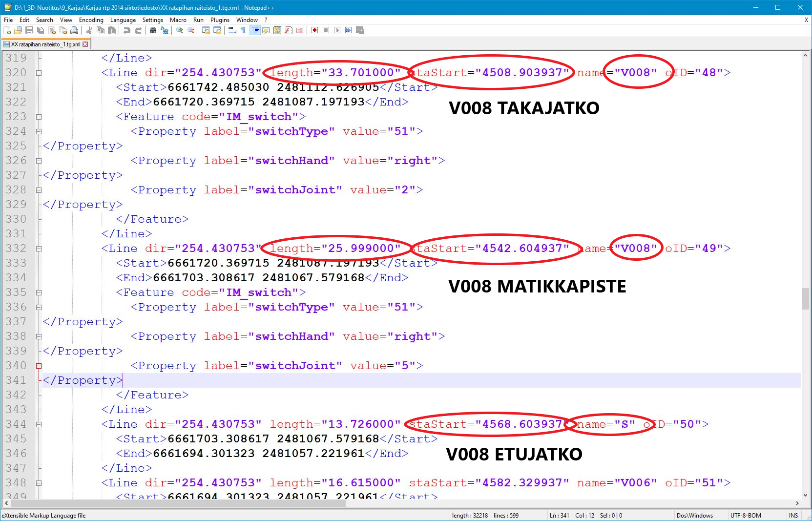Zoom in using the magnifier toolbar icon

click(179, 30)
